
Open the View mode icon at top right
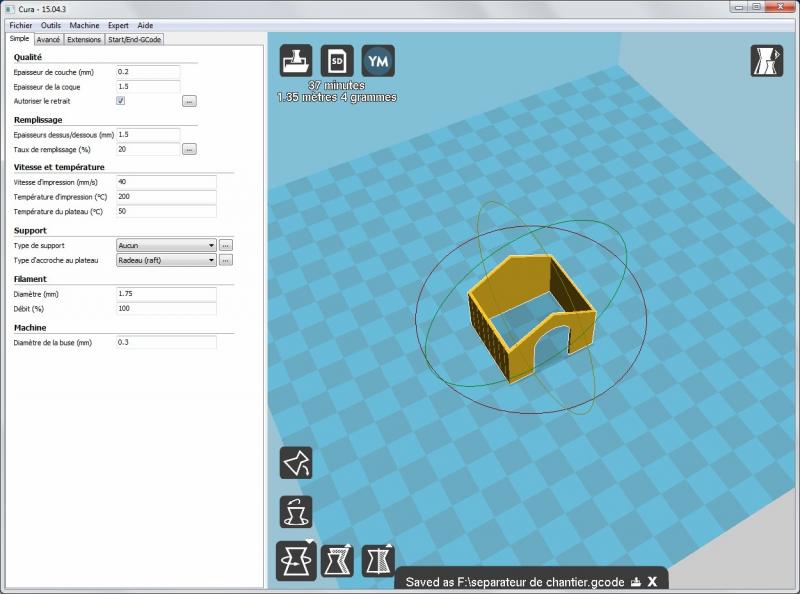(x=766, y=61)
